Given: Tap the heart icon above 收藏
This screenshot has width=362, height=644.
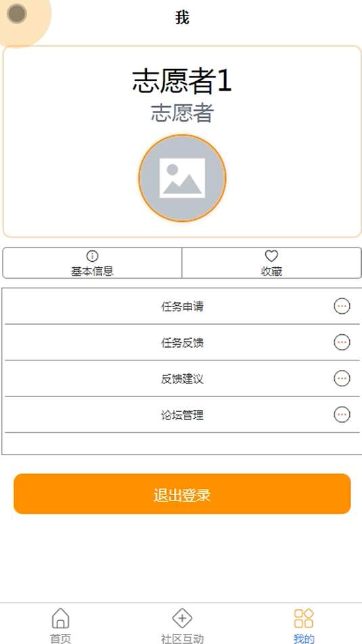Looking at the screenshot, I should tap(271, 256).
